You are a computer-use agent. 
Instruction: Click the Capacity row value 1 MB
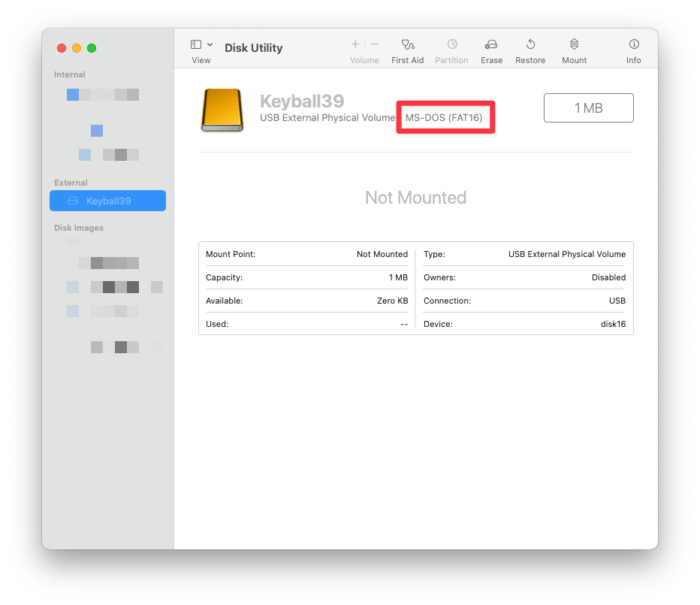coord(398,277)
